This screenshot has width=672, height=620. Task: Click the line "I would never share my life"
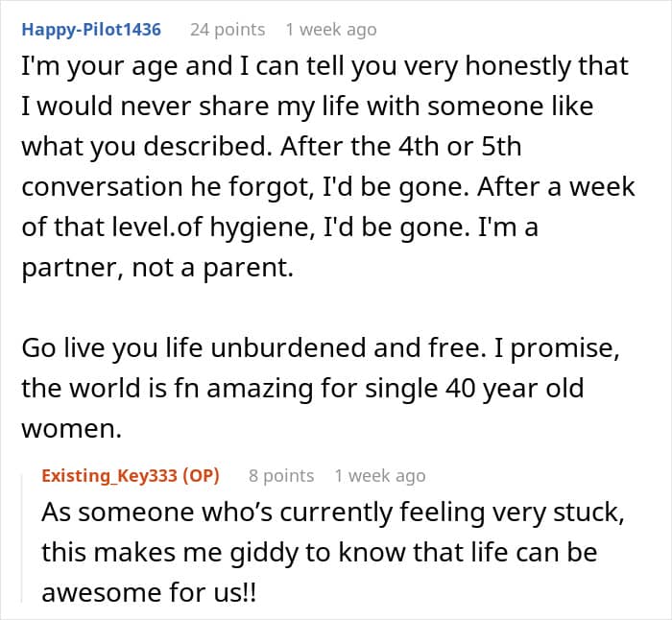click(307, 106)
